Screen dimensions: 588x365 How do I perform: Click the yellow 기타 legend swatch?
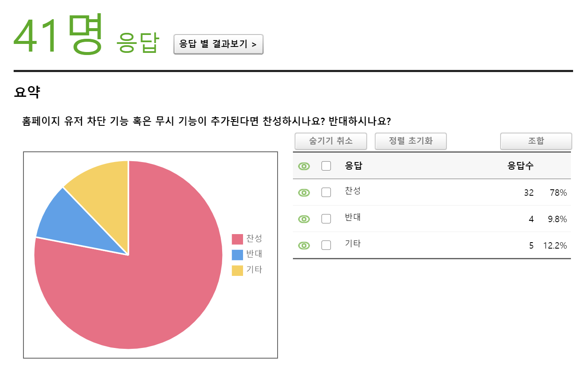(x=238, y=270)
